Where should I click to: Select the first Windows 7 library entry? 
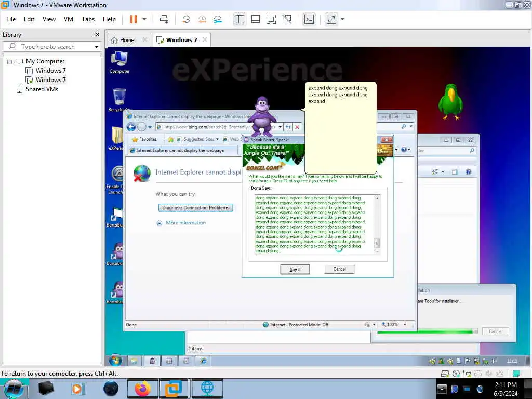tap(46, 71)
